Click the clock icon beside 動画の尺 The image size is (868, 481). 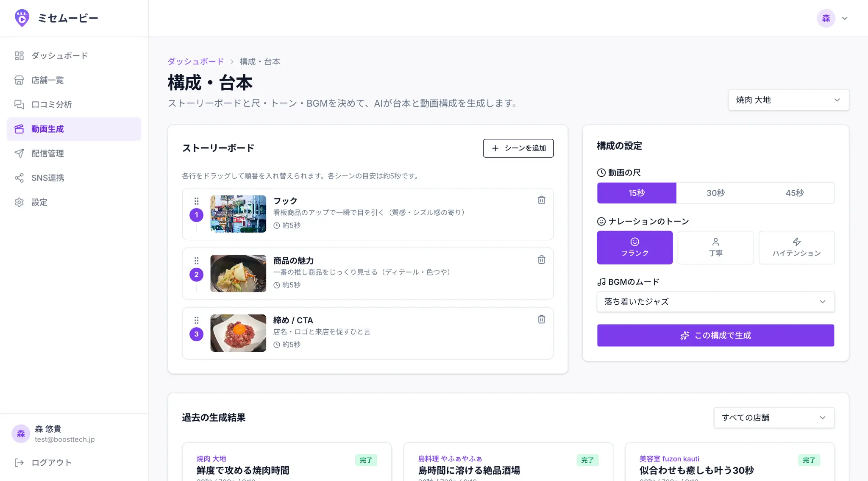[x=601, y=172]
